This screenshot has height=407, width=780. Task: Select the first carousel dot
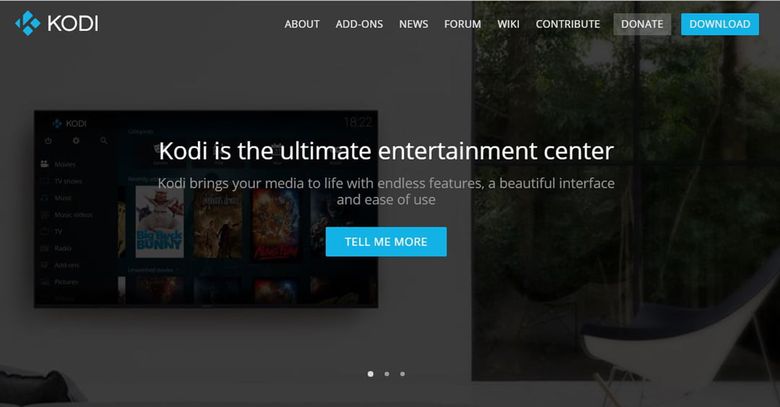tap(371, 374)
